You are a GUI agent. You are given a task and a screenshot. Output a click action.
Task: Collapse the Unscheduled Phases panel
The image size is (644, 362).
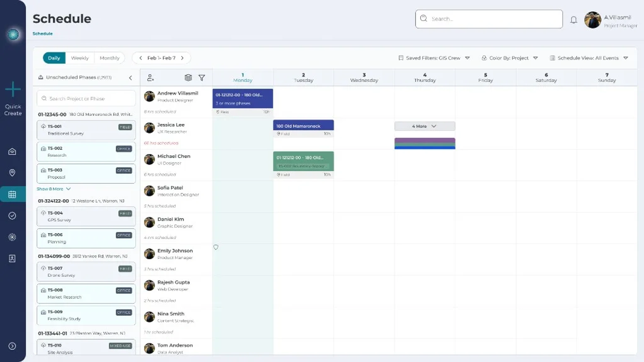(130, 78)
